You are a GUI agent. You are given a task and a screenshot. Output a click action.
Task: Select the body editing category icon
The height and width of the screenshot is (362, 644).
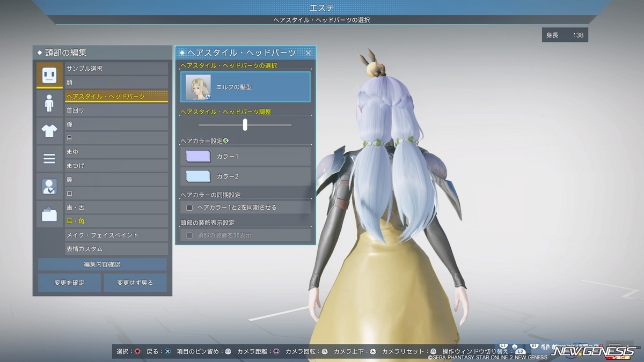pyautogui.click(x=49, y=103)
